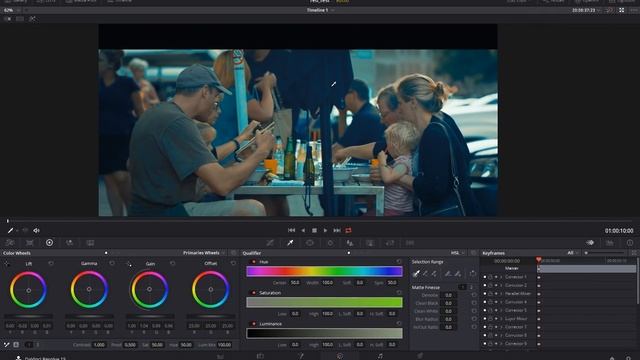The width and height of the screenshot is (640, 360).
Task: Open the Camera Raw palette
Action: point(10,243)
